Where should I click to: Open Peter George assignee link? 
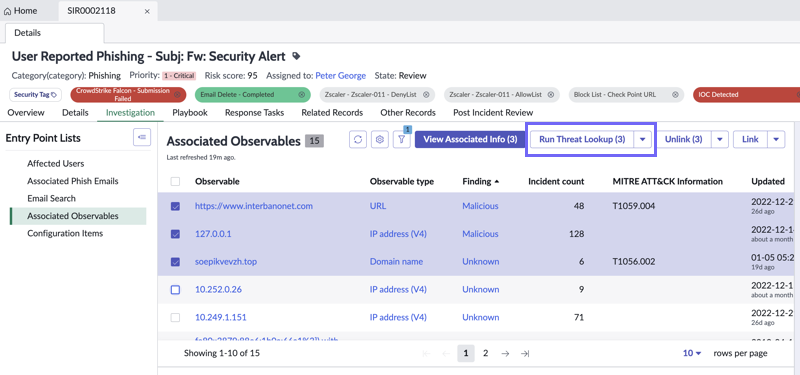[340, 76]
